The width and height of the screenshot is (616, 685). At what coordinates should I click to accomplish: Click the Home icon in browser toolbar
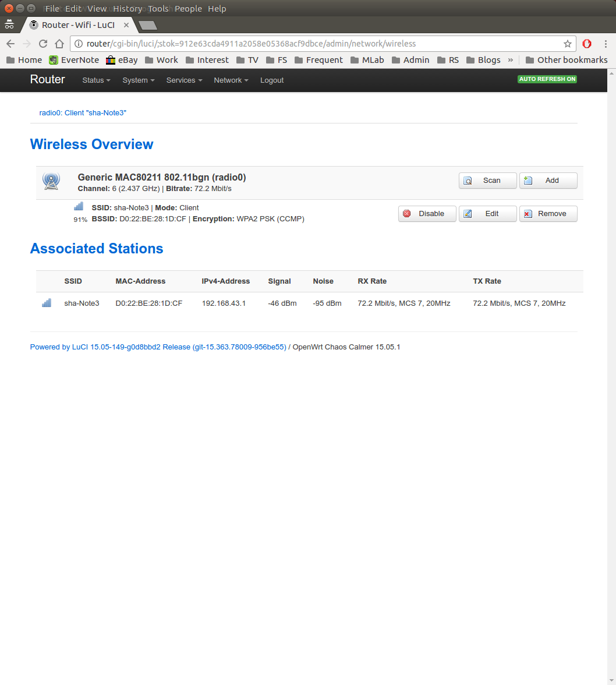(59, 44)
